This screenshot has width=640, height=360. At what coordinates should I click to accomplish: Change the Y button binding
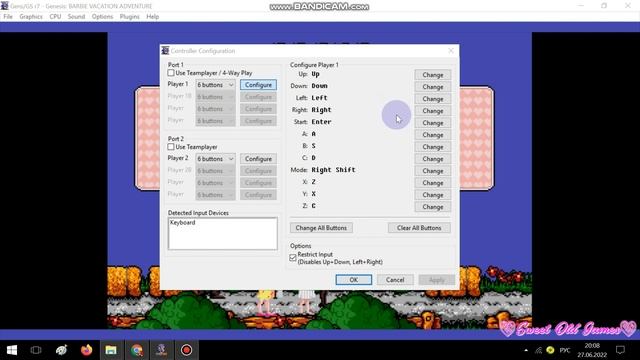pos(433,195)
